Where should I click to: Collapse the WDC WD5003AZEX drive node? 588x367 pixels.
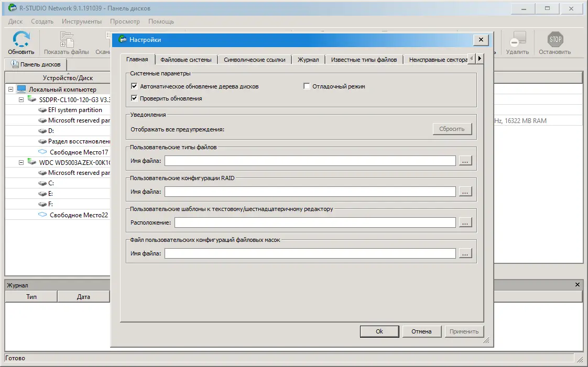pyautogui.click(x=21, y=162)
